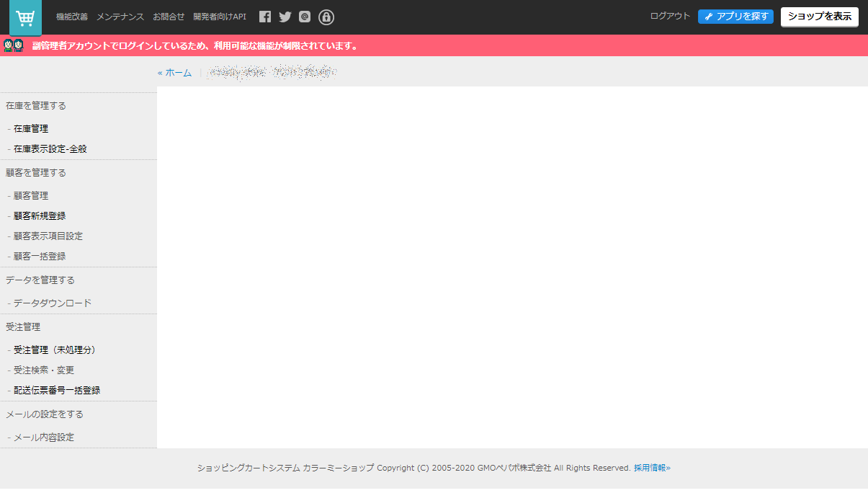The image size is (868, 493).
Task: Click the 顧客を管理する section heading
Action: pyautogui.click(x=36, y=172)
